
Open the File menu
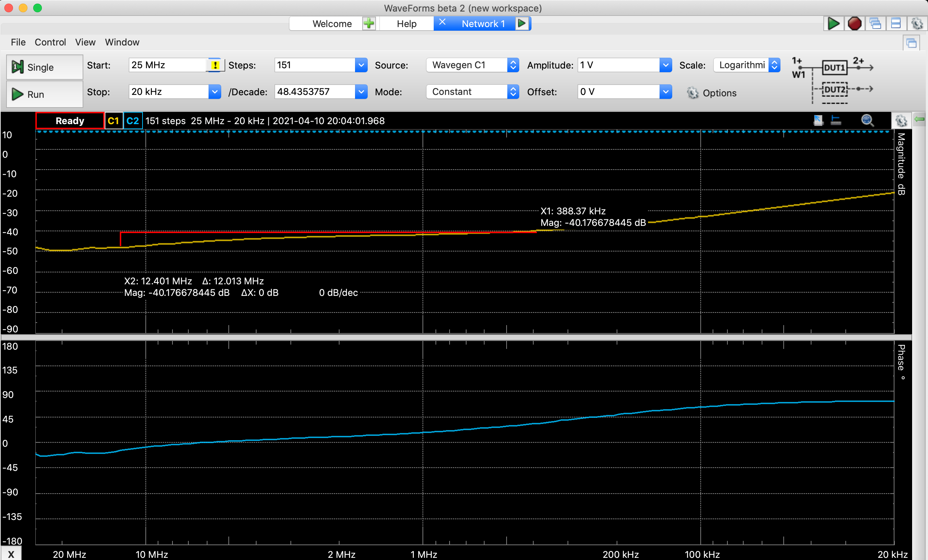(18, 42)
